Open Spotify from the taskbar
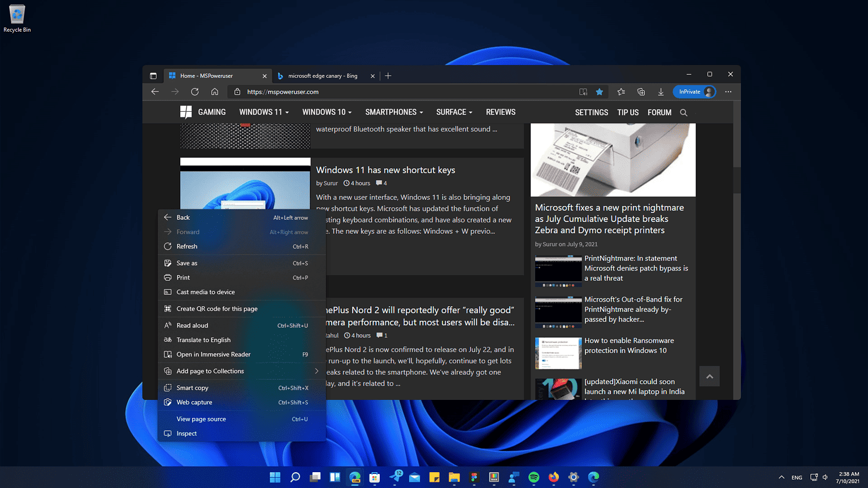Screen dimensions: 868x488 (534, 477)
